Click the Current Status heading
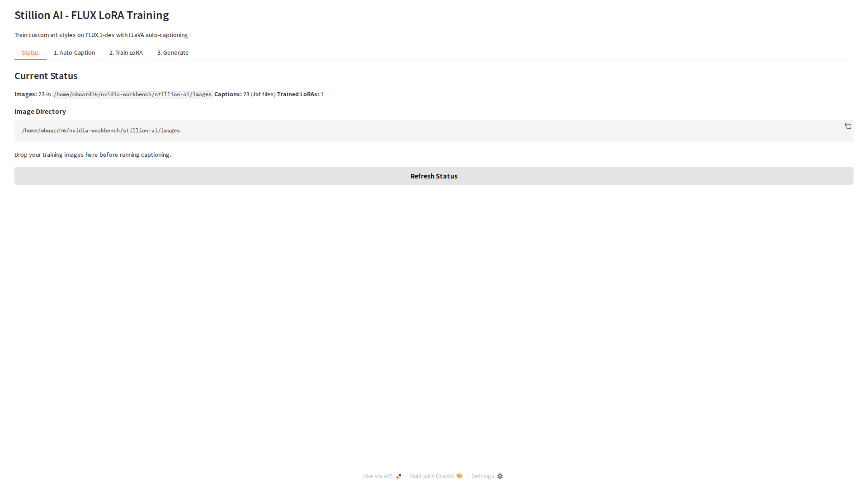Screen dimensions: 868x488 pos(46,76)
